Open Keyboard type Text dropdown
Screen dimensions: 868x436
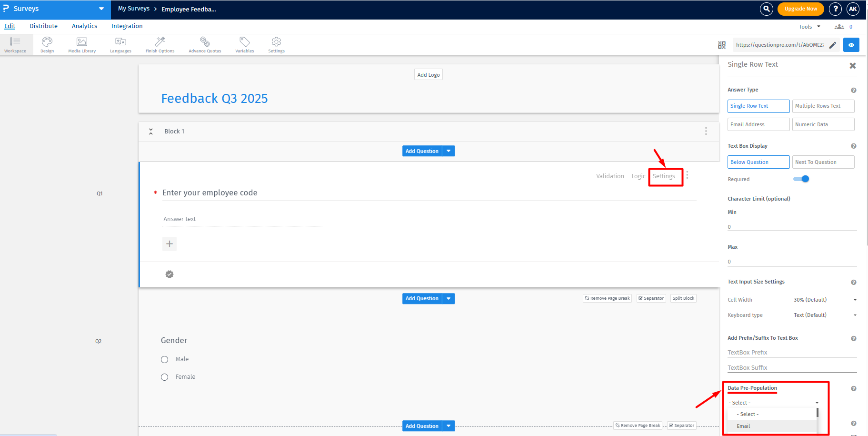point(825,315)
